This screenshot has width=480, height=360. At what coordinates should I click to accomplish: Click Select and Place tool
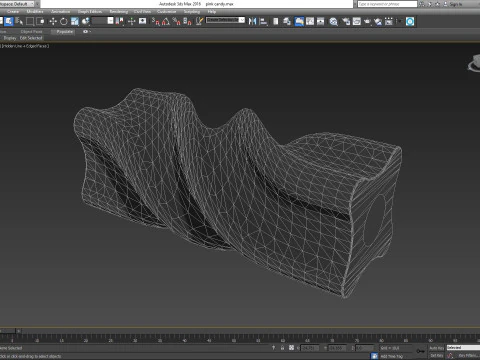(86, 22)
